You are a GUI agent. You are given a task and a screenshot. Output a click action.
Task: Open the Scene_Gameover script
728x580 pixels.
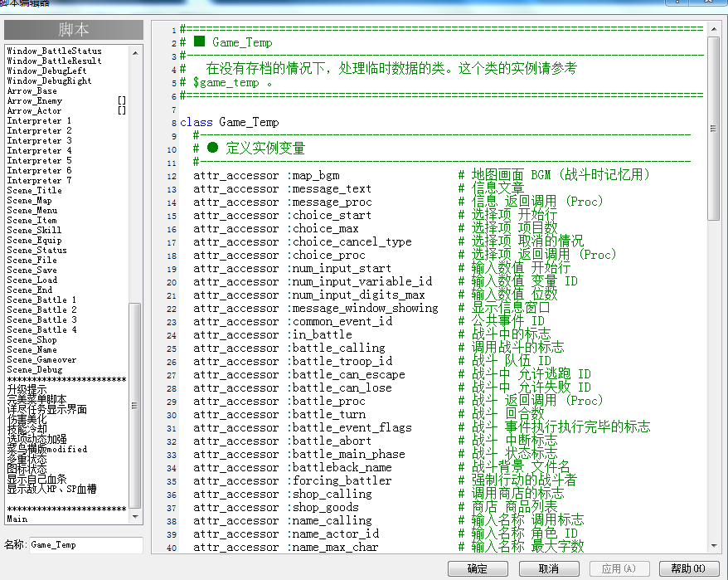point(41,360)
